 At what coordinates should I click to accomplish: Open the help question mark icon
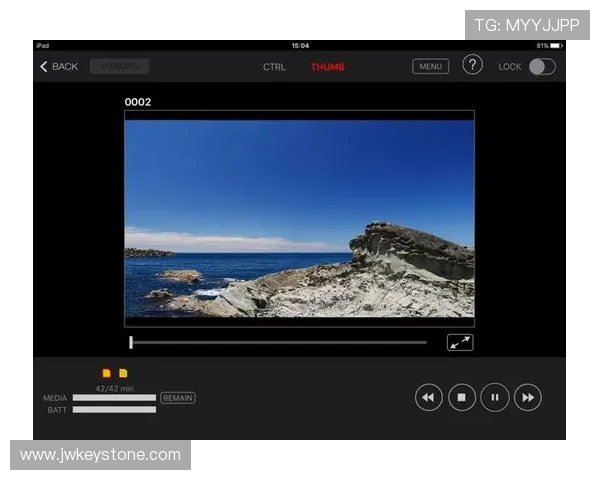point(472,65)
